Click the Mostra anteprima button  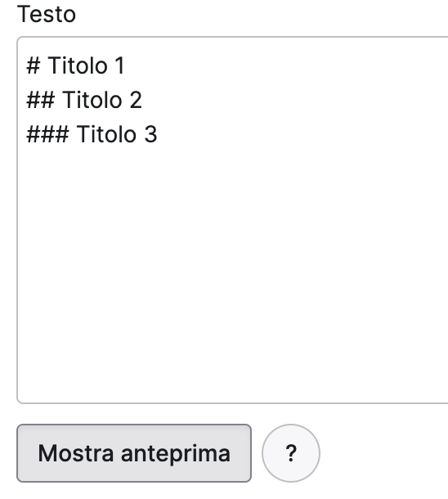(x=134, y=453)
